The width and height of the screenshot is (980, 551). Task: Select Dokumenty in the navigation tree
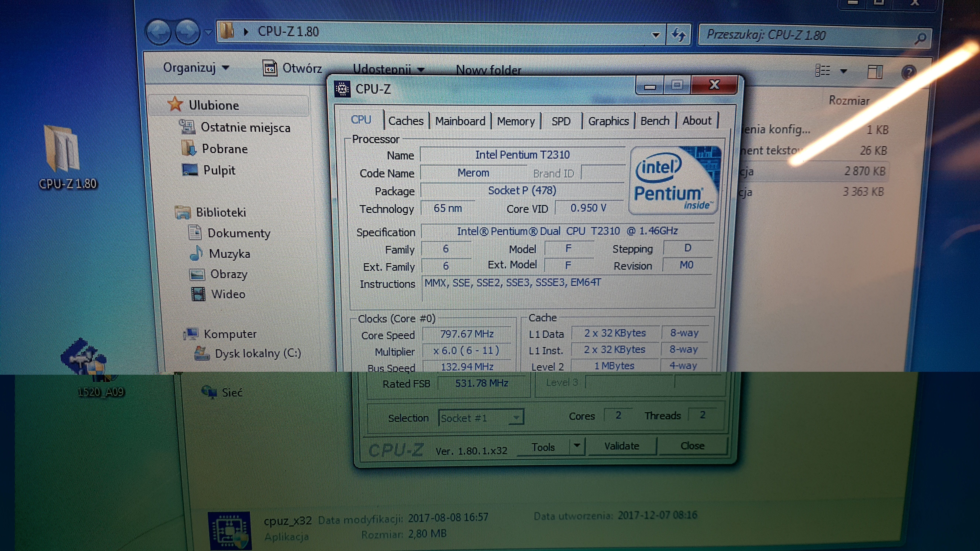(239, 233)
